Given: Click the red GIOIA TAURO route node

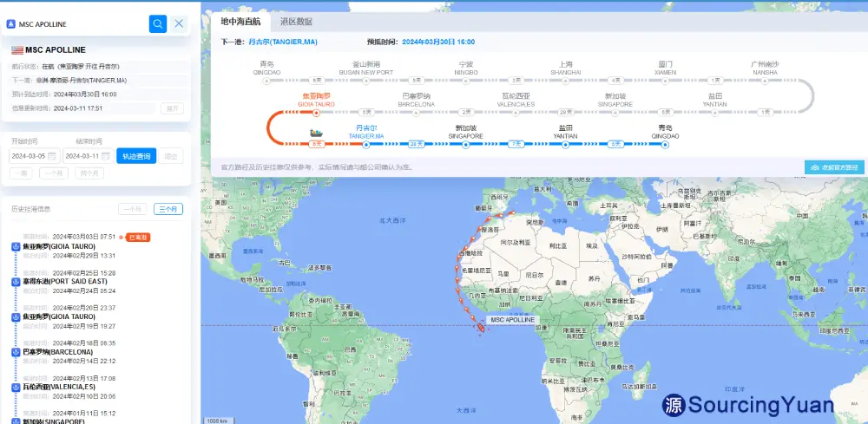Looking at the screenshot, I should (316, 113).
